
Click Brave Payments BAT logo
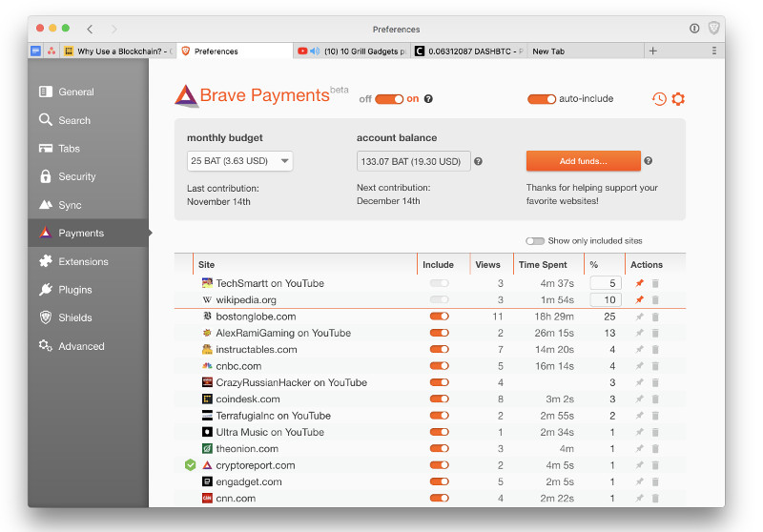point(186,95)
